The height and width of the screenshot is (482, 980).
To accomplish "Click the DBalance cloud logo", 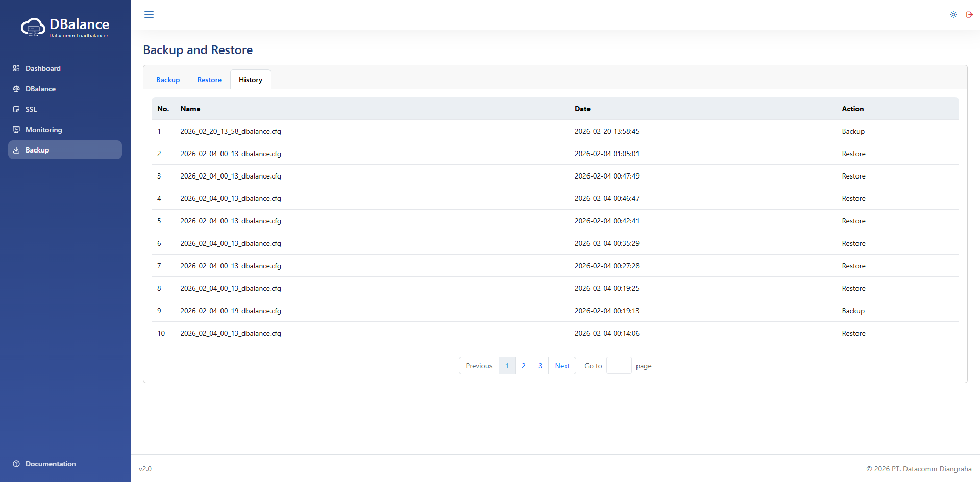I will point(33,27).
